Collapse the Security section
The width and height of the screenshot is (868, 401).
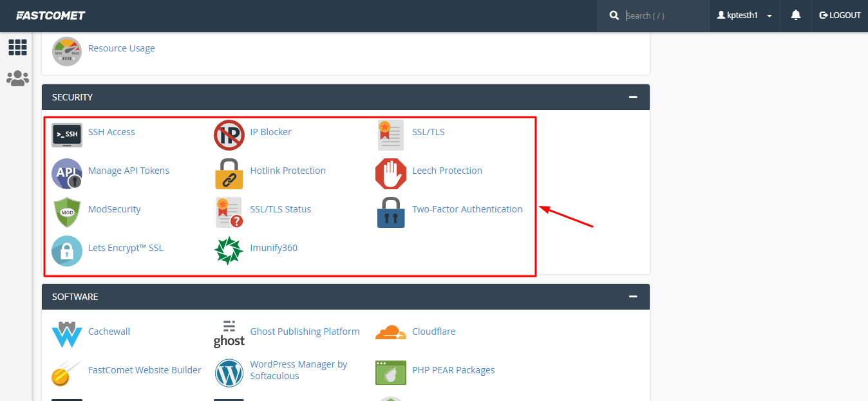click(633, 97)
